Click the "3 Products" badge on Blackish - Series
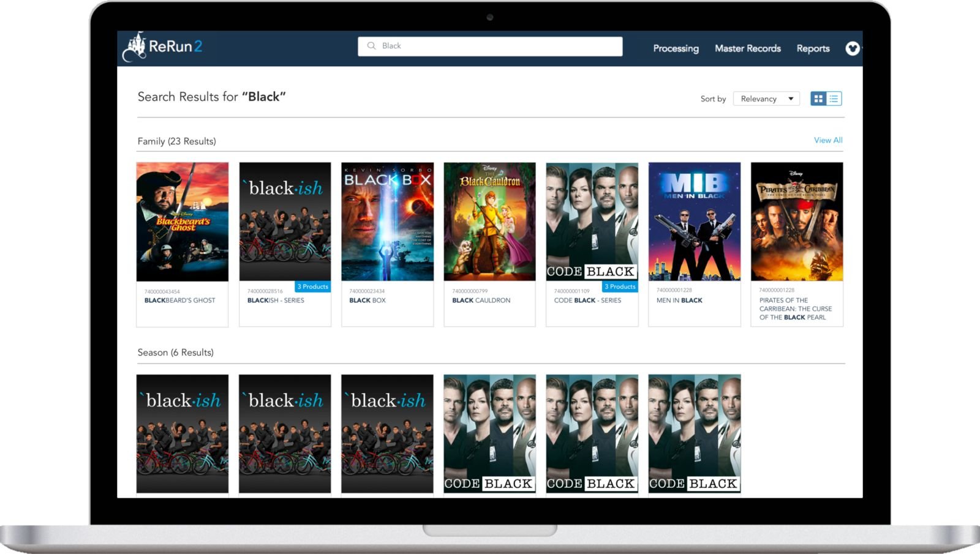Viewport: 980px width, 554px height. (x=312, y=286)
